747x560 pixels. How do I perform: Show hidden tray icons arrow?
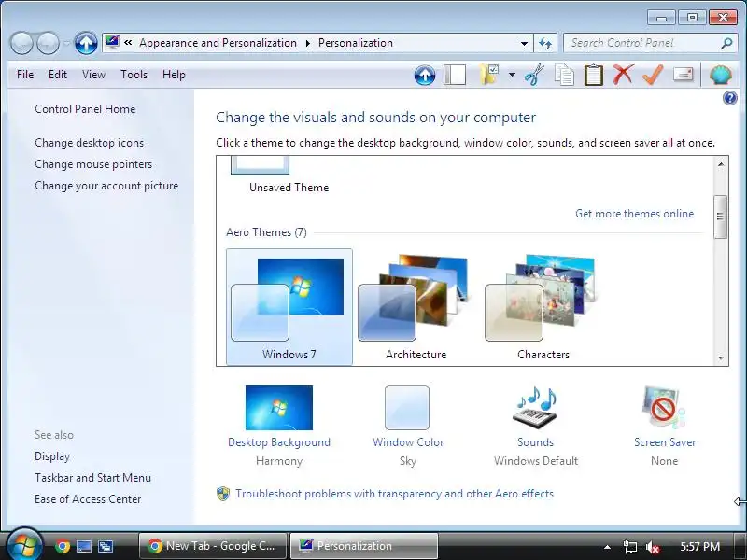point(608,547)
